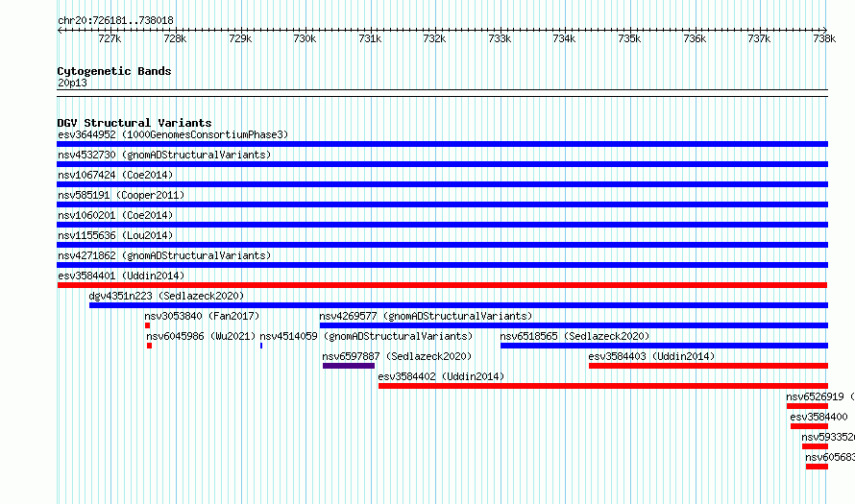The width and height of the screenshot is (855, 504).
Task: Click the 732k ruler position label
Action: pos(434,39)
